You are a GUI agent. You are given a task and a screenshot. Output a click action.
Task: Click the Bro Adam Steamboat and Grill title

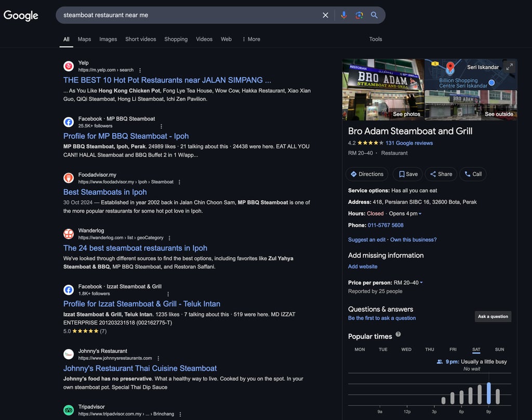pyautogui.click(x=410, y=131)
